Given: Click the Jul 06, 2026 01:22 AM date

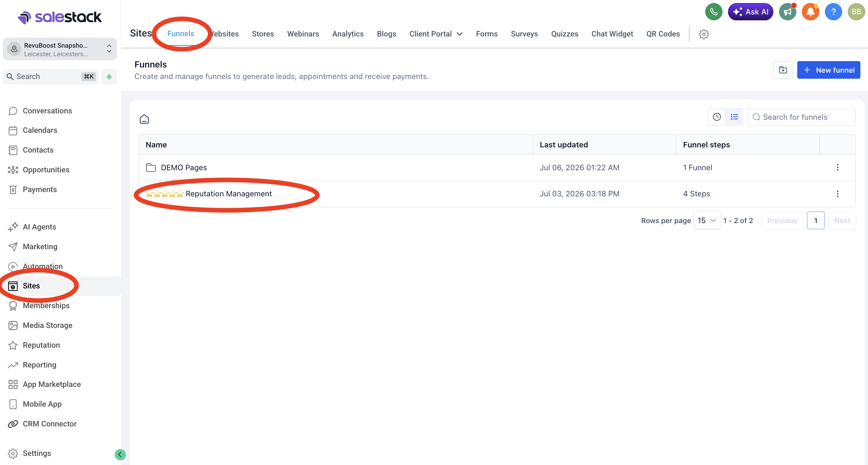Looking at the screenshot, I should point(579,167).
